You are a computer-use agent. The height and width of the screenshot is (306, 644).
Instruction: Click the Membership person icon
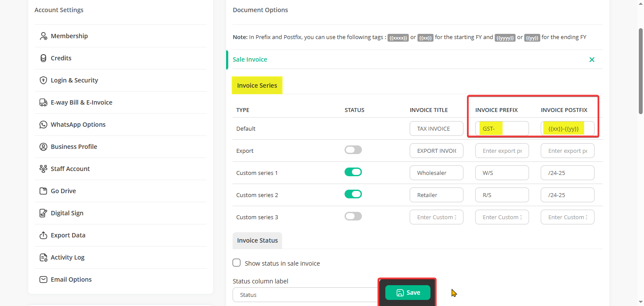(43, 36)
